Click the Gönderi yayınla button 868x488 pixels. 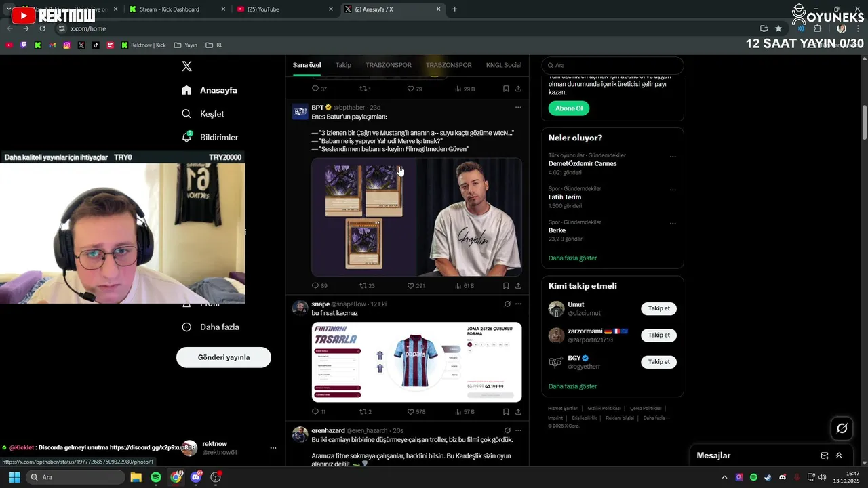click(x=224, y=357)
